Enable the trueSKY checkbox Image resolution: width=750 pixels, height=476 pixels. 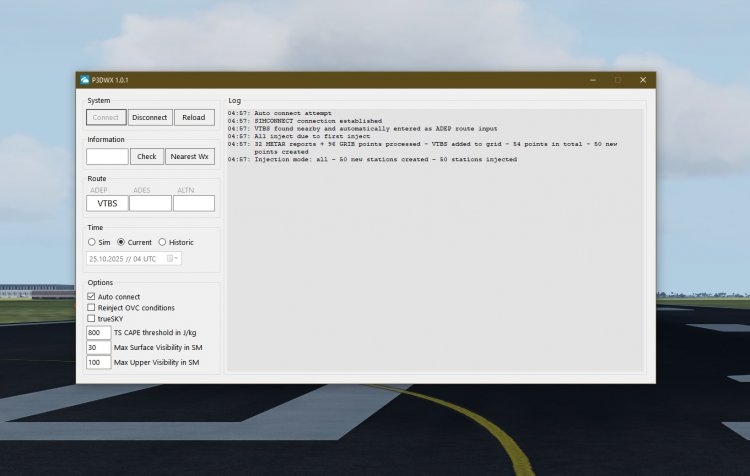(x=92, y=319)
